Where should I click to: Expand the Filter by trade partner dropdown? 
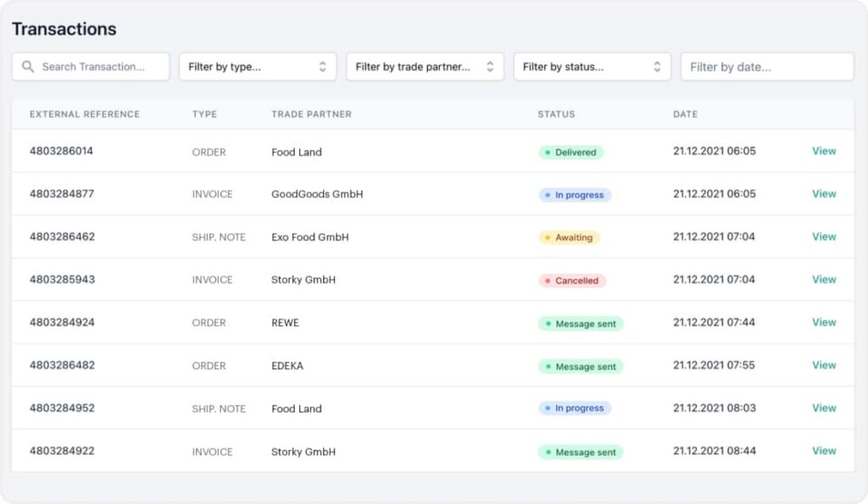[x=426, y=67]
